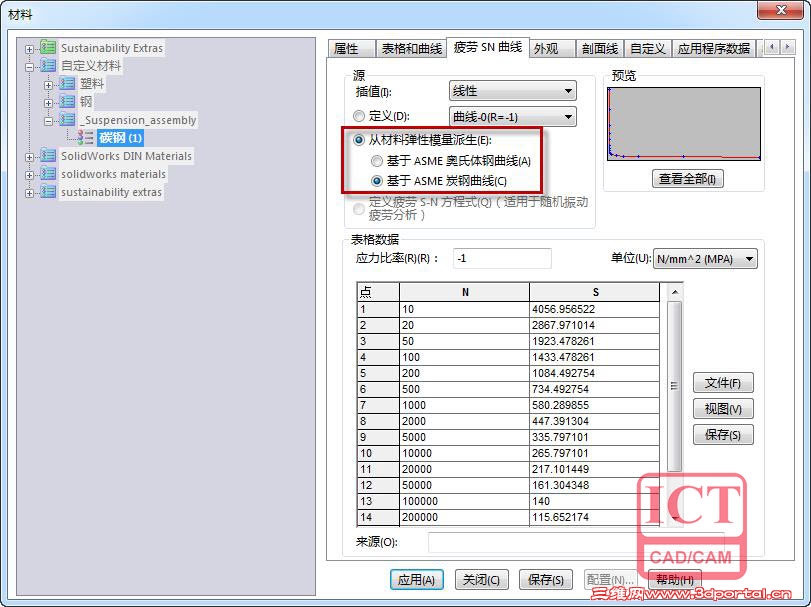Viewport: 811px width, 607px height.
Task: Click the N cell 5000
Action: click(464, 437)
